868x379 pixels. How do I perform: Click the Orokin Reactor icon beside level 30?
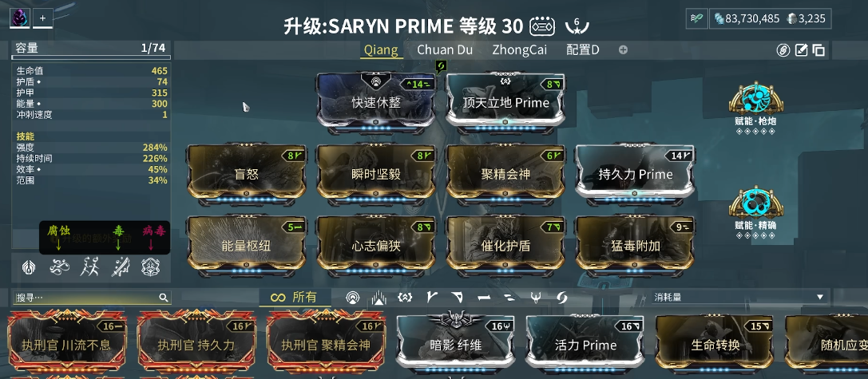(x=542, y=26)
